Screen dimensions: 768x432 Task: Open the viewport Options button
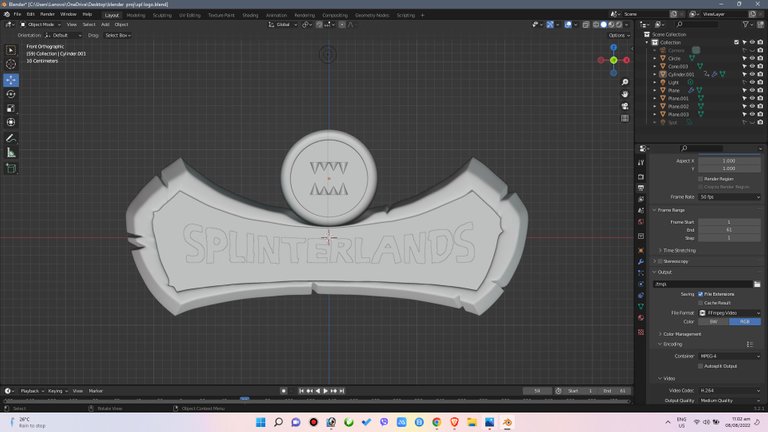[619, 35]
